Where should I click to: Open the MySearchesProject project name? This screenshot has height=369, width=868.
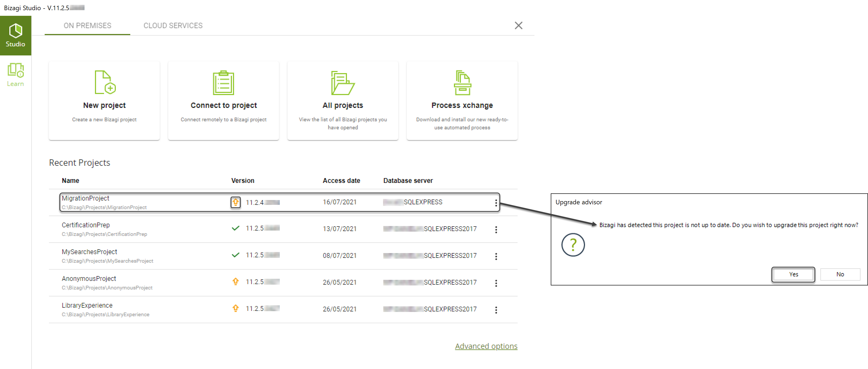coord(89,252)
